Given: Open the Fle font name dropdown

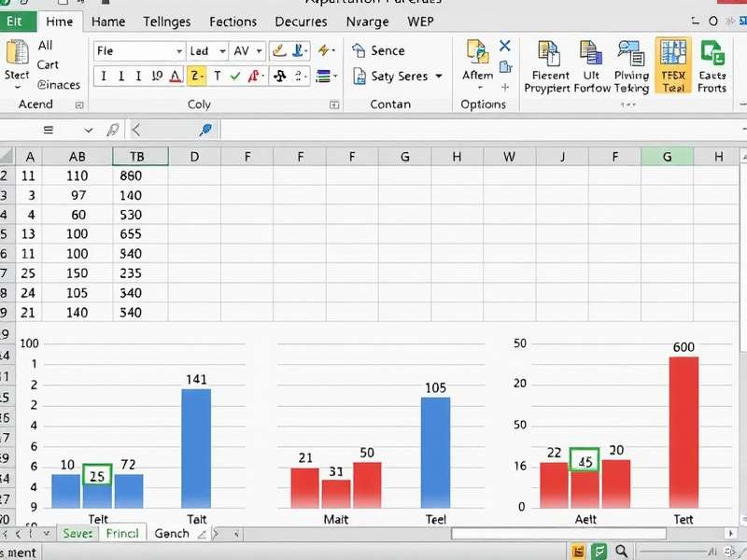Looking at the screenshot, I should pyautogui.click(x=139, y=51).
